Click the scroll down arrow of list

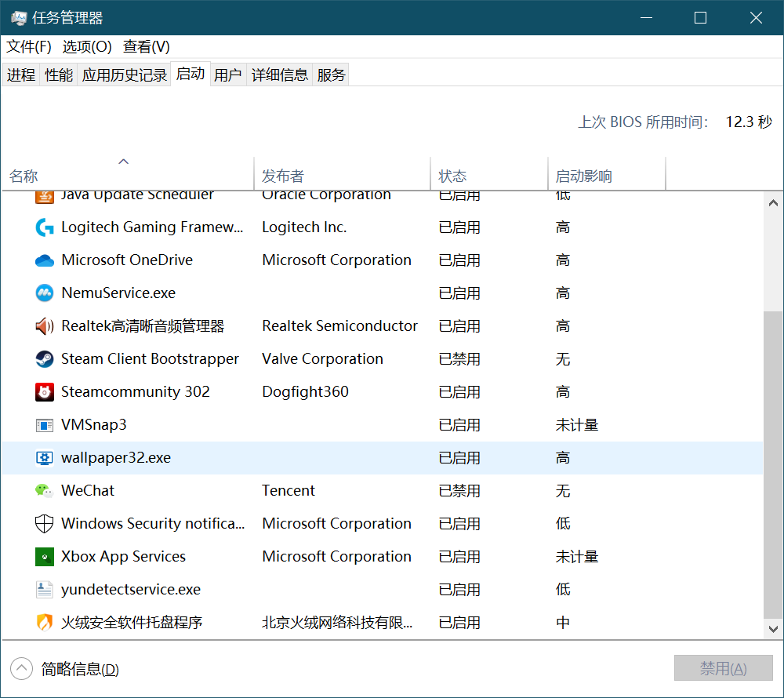tap(773, 629)
